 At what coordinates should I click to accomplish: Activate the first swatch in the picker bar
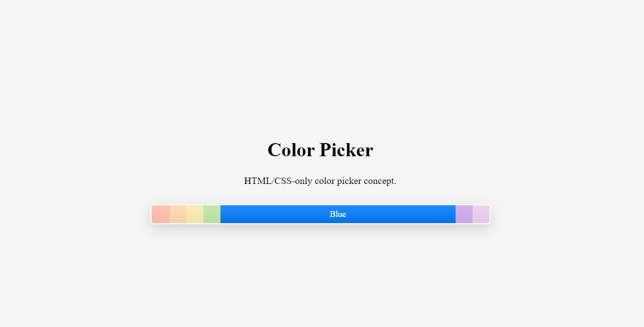161,214
